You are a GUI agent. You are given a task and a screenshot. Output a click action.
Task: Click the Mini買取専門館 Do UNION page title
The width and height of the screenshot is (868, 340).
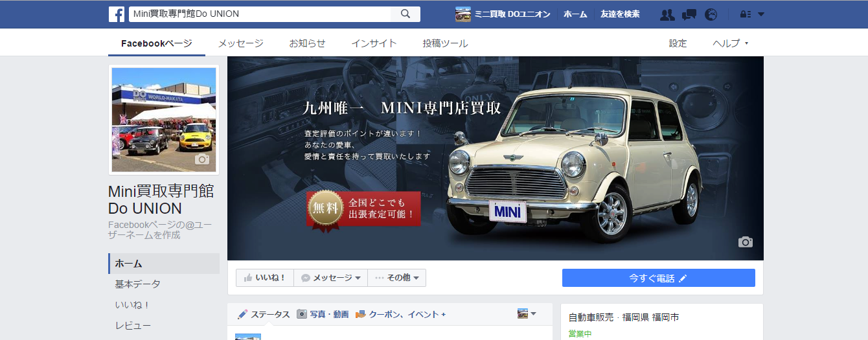pos(161,200)
